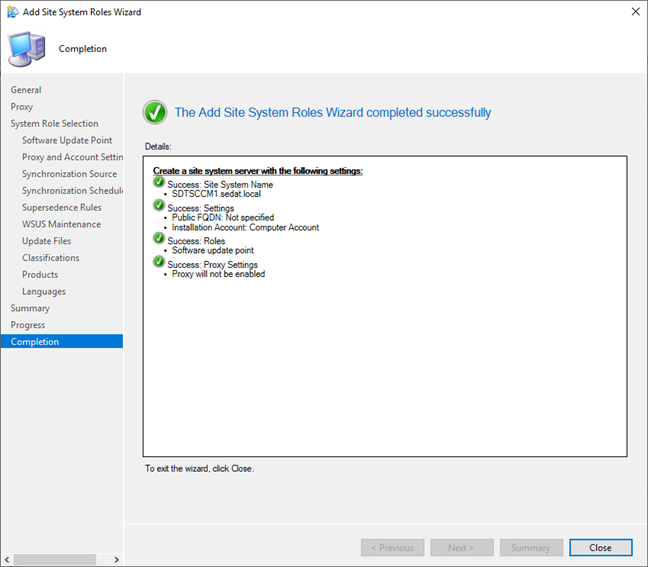Select the General step in the sidebar
Image resolution: width=648 pixels, height=567 pixels.
click(26, 90)
